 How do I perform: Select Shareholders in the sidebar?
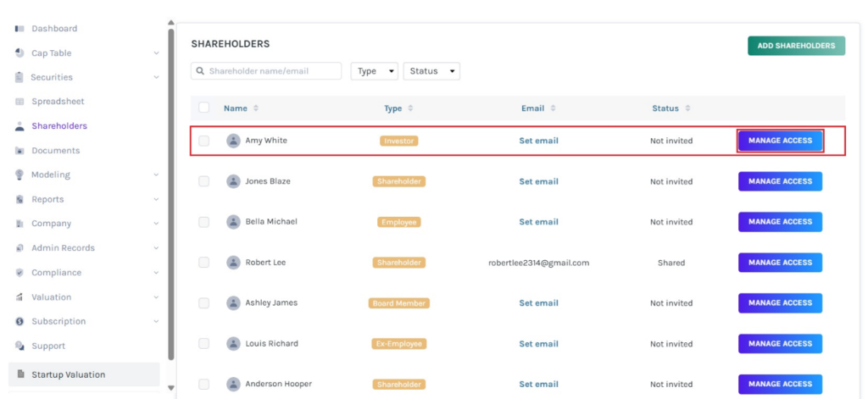tap(59, 125)
